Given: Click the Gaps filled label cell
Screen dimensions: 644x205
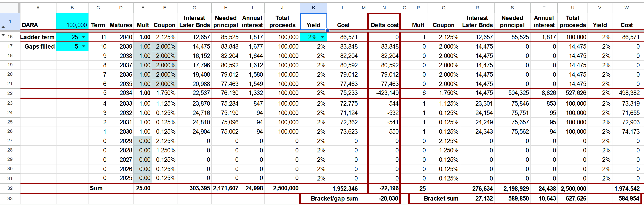Looking at the screenshot, I should coord(38,46).
